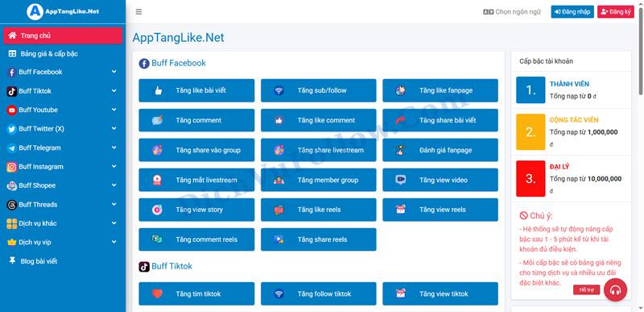This screenshot has height=312, width=644.
Task: Open the Tăng view reels service
Action: point(440,210)
